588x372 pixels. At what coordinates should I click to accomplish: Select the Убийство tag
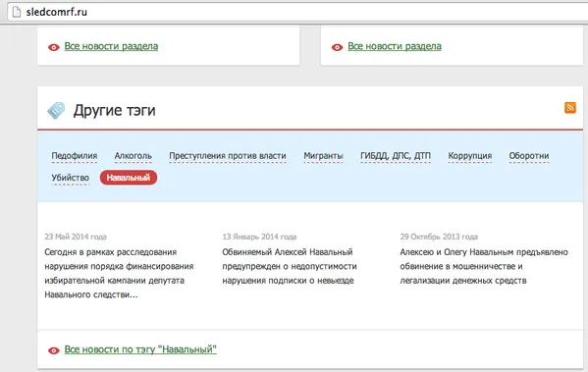click(70, 178)
